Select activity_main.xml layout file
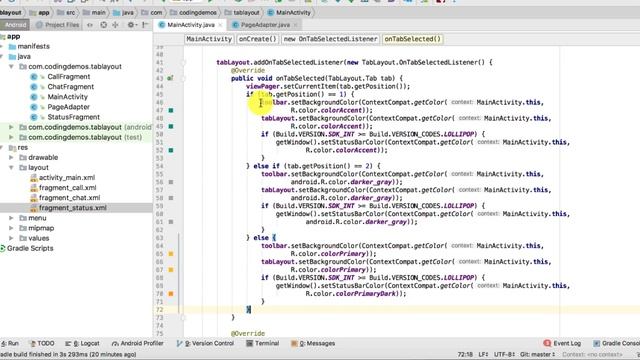The height and width of the screenshot is (360, 640). [x=67, y=178]
